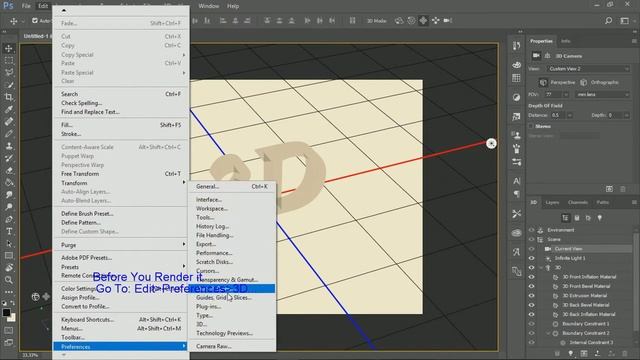Click the foreground color swatch

click(6, 313)
